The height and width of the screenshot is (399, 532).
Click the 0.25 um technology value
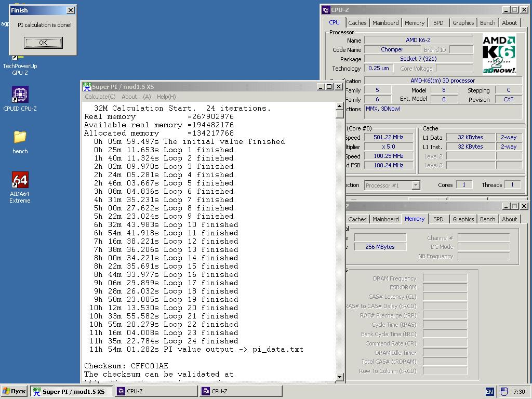pos(379,68)
